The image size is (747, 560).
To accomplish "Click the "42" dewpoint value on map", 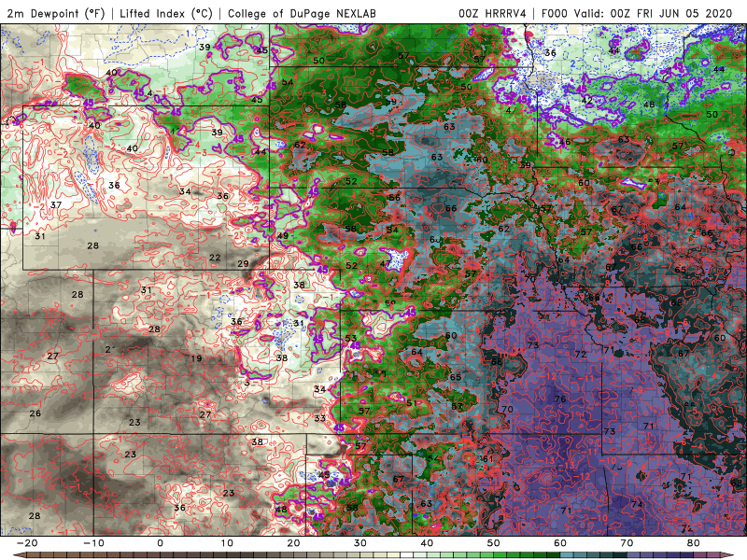I will point(586,101).
